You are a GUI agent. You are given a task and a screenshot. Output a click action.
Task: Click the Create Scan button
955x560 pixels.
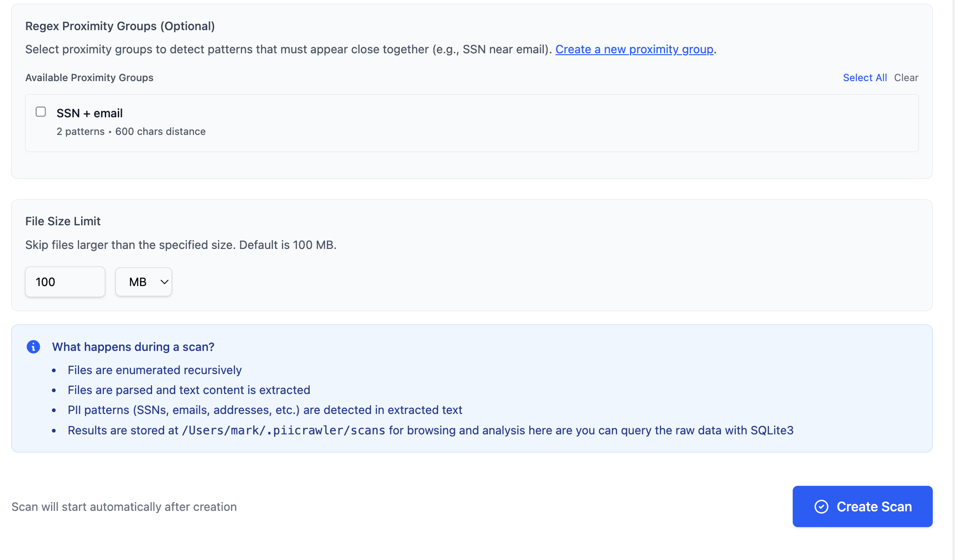862,506
